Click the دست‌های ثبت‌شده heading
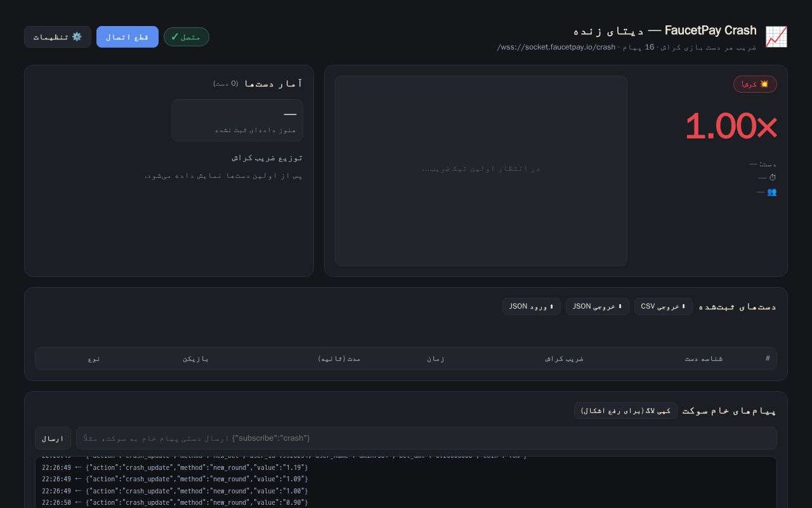The image size is (812, 508). [x=737, y=307]
